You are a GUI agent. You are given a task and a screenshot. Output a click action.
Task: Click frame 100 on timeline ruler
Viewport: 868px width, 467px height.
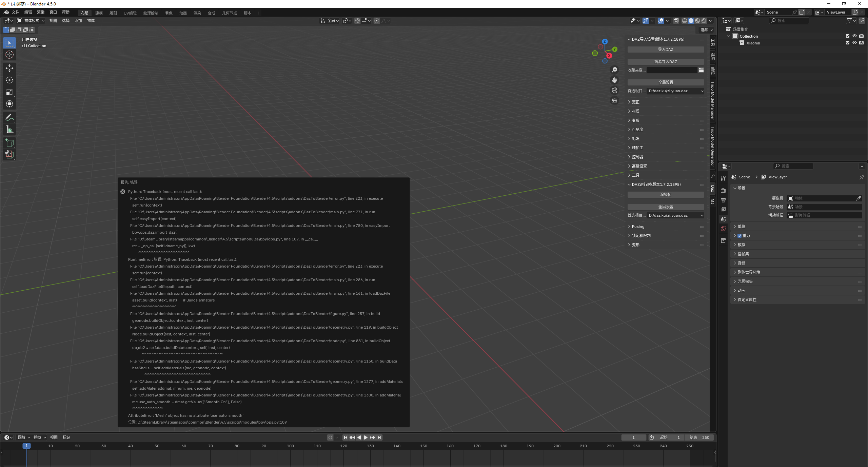[x=291, y=446]
